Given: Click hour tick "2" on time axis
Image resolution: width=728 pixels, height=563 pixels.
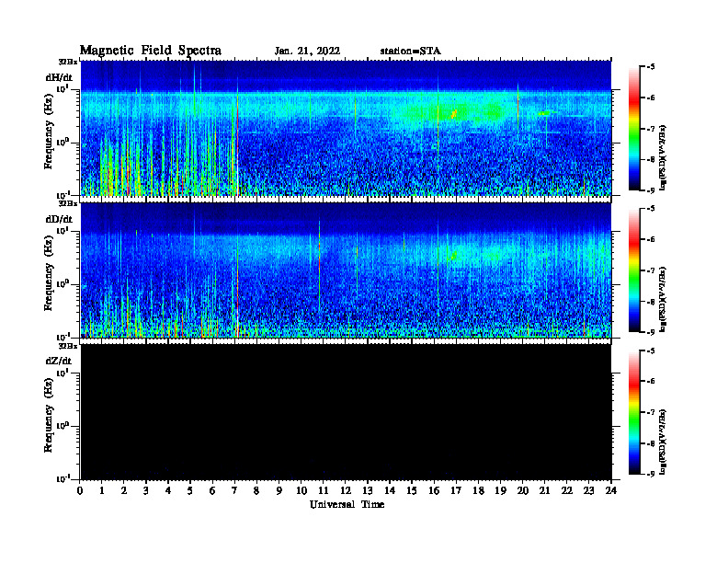Looking at the screenshot, I should pyautogui.click(x=124, y=491).
